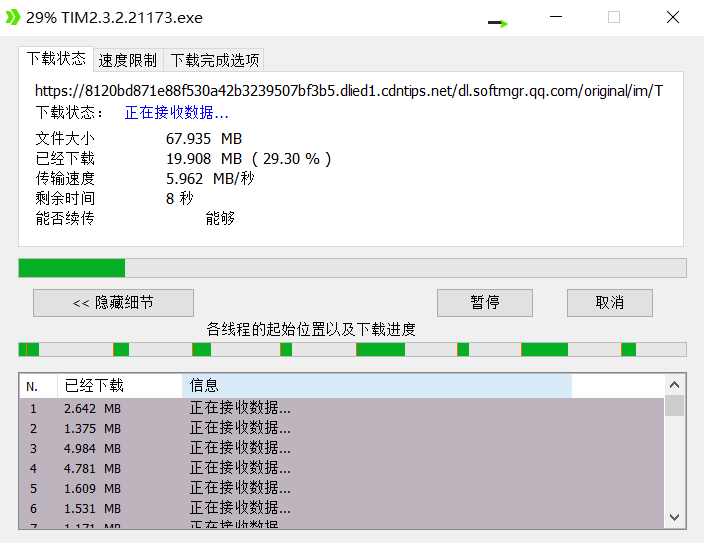Click scroll up arrow of thread list

(674, 385)
